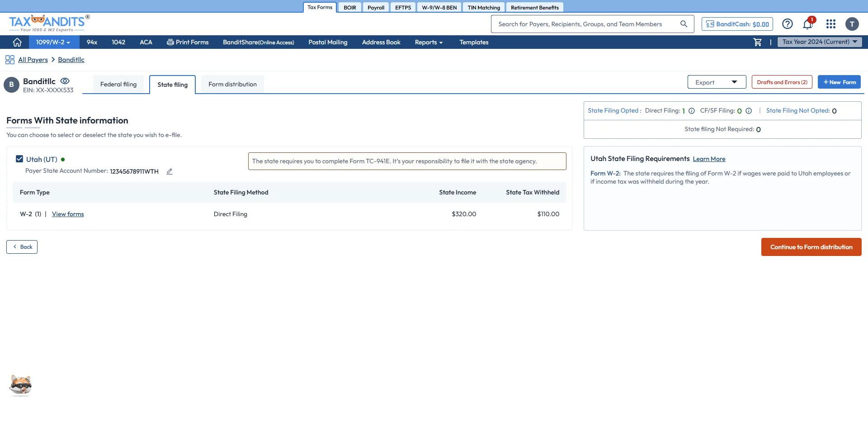Click account number 12345678911WTH
868x431 pixels.
pyautogui.click(x=134, y=171)
